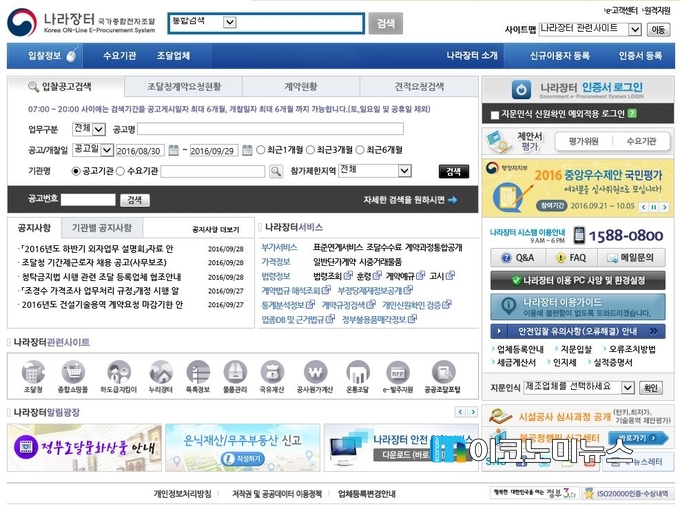This screenshot has height=509, width=680.
Task: Open the 온닉재산/무주부동산 신고 banner
Action: click(x=243, y=447)
